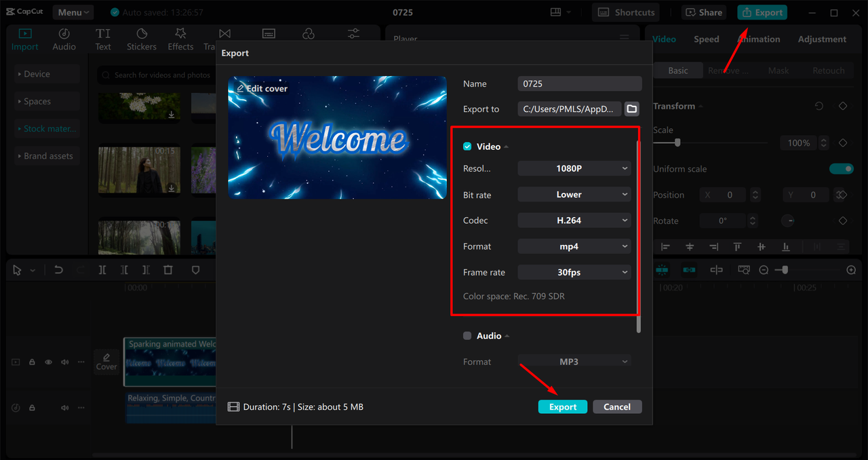The width and height of the screenshot is (868, 460).
Task: Lock the audio track
Action: coord(32,408)
